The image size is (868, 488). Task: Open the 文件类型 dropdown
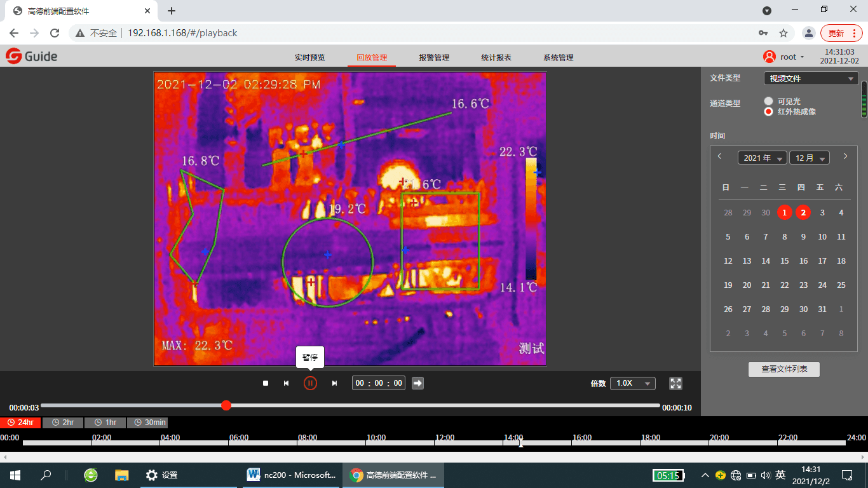click(811, 79)
